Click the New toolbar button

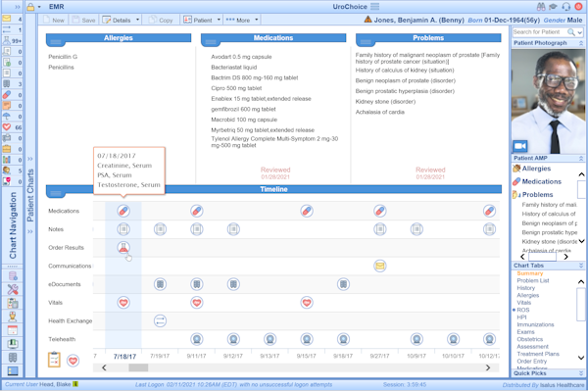click(54, 20)
